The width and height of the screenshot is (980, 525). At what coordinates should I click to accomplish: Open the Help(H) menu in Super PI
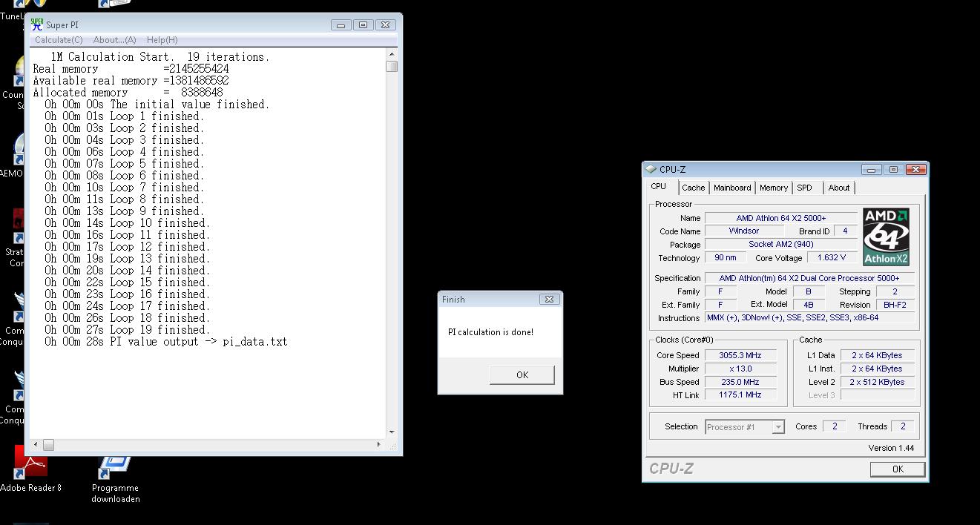162,40
